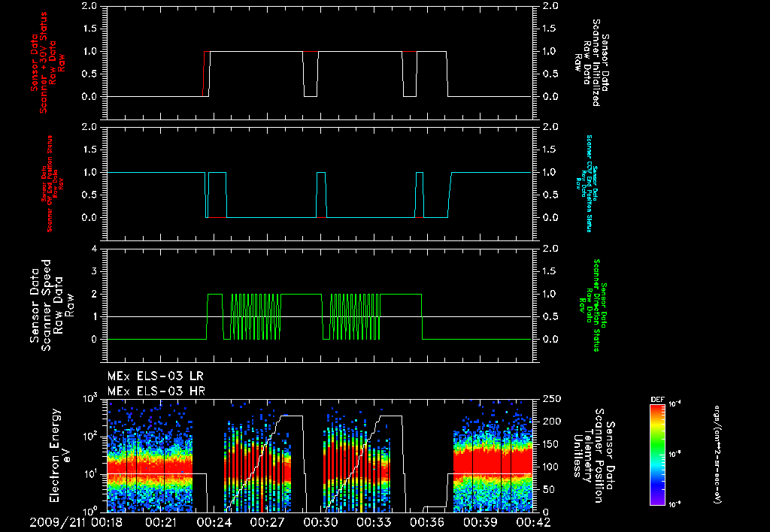Select the white Scanner Speed axis title
770x532 pixels.
coord(52,305)
